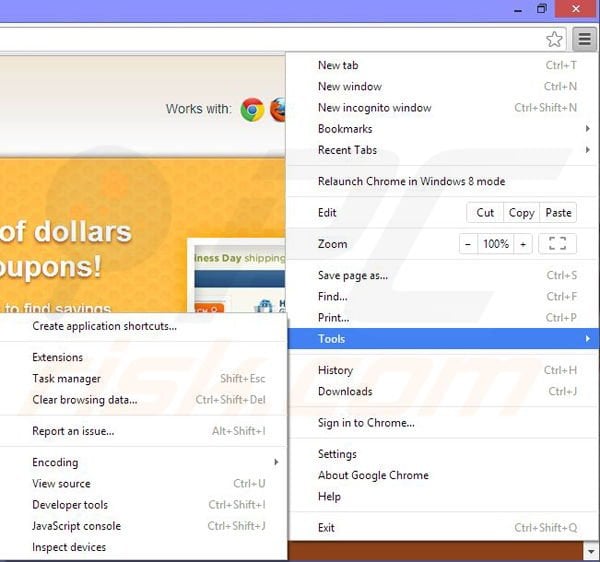Expand the Recent Tabs submenu arrow

coord(587,150)
